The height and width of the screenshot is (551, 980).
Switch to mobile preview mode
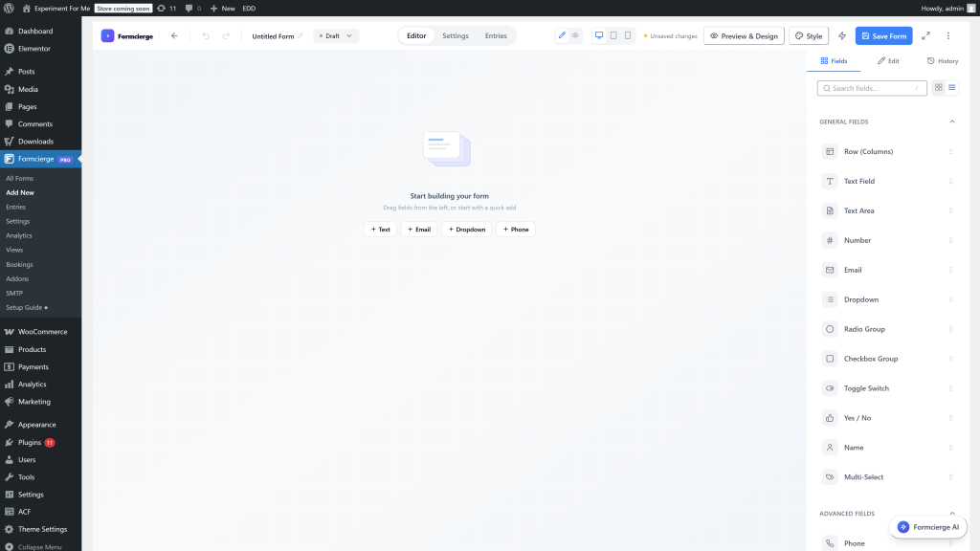tap(627, 34)
